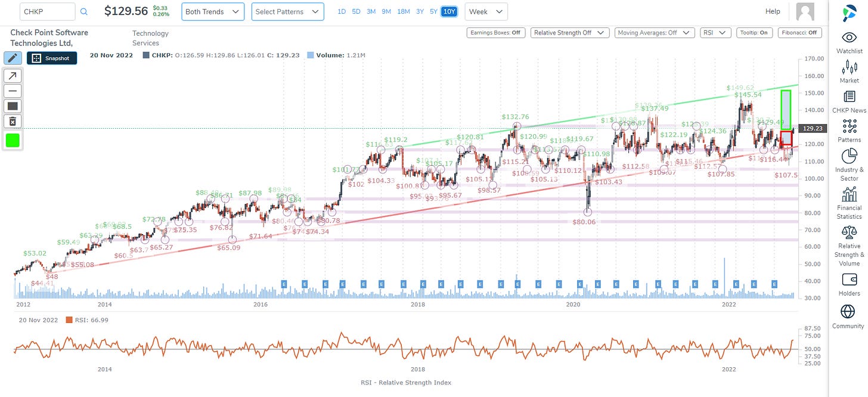868x397 pixels.
Task: Open the RSI indicator dropdown
Action: click(715, 33)
